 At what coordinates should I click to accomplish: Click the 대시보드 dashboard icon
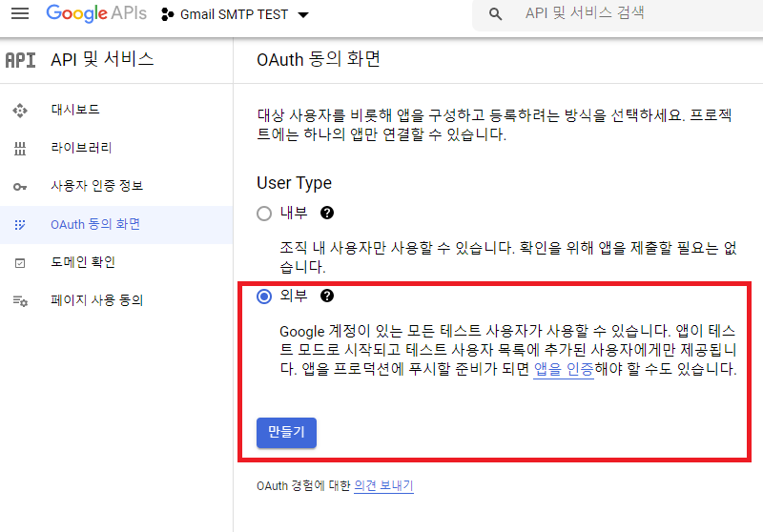pos(20,111)
